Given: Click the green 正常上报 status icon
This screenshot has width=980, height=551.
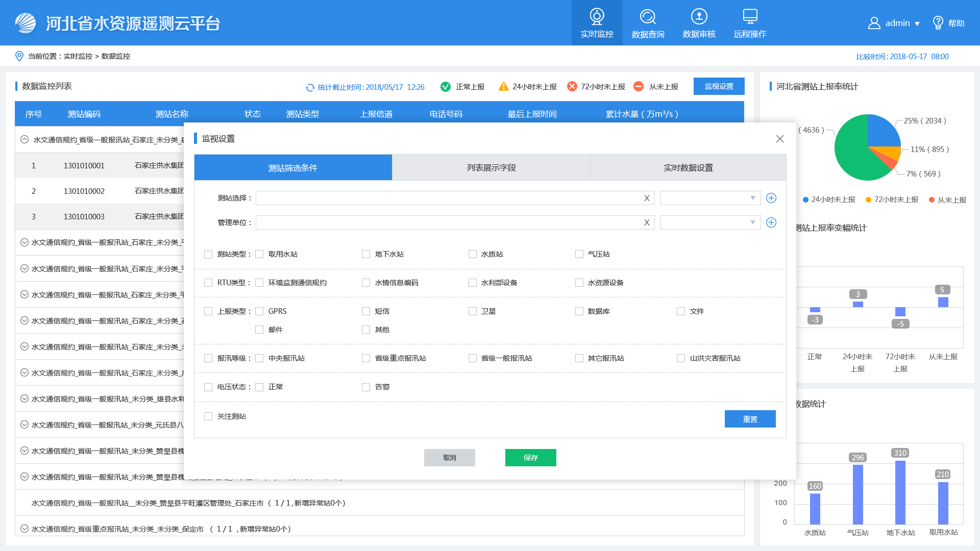Looking at the screenshot, I should pos(446,87).
